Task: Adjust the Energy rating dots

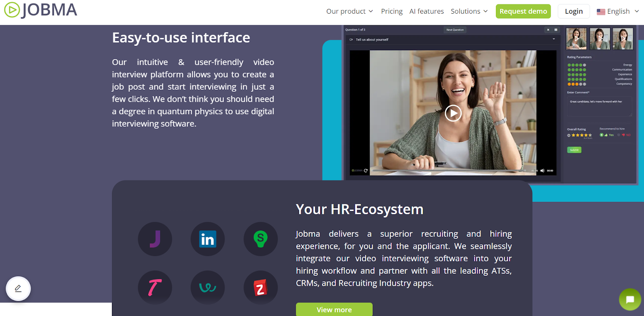Action: pos(577,65)
